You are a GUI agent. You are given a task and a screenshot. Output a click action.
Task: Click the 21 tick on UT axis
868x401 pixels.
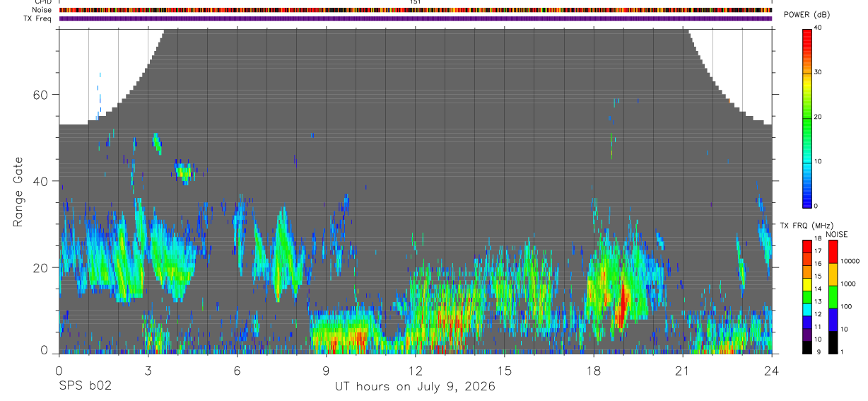tap(682, 370)
